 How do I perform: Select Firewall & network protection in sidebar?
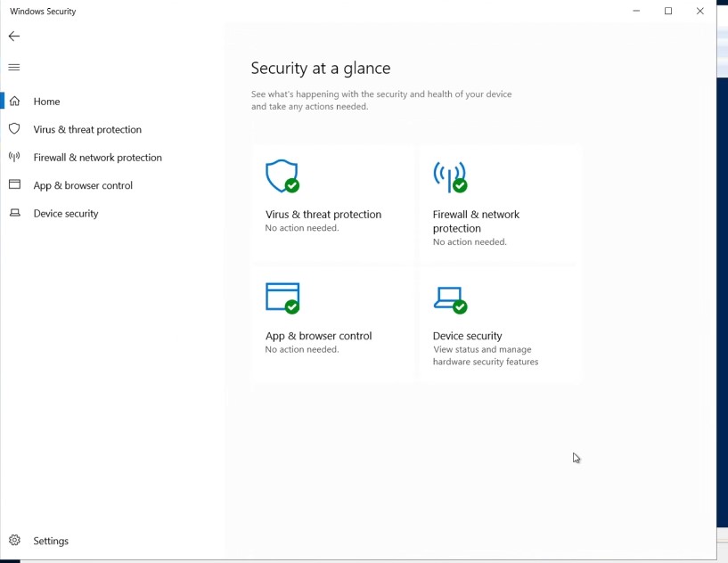[x=97, y=158]
